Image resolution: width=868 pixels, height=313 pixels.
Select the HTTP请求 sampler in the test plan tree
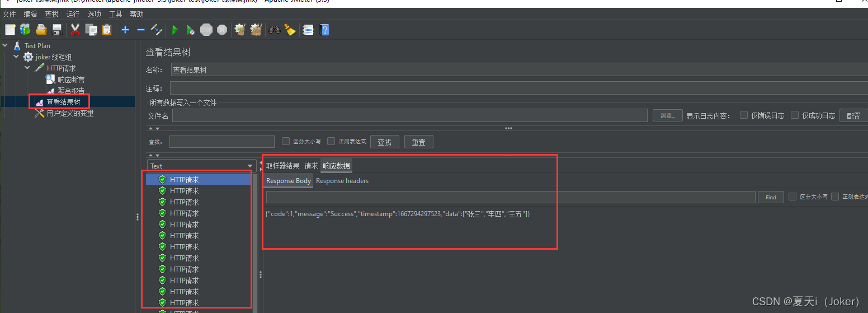point(61,68)
